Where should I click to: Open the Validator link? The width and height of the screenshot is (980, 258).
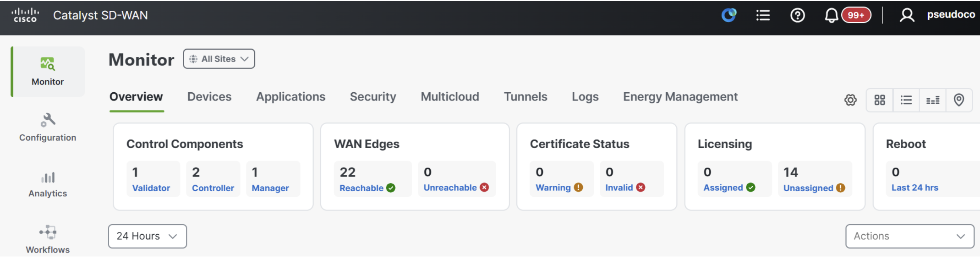pos(151,188)
